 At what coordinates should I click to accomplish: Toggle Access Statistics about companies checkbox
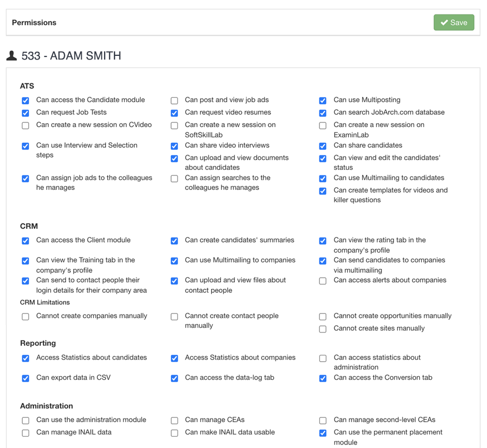click(174, 359)
